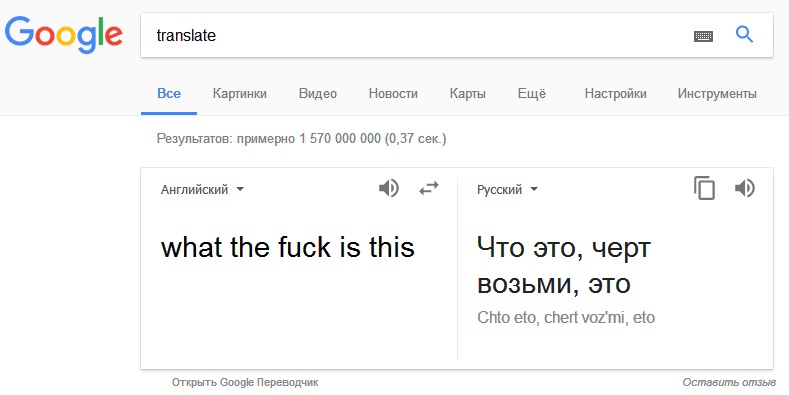Click the Google logo

click(x=63, y=35)
